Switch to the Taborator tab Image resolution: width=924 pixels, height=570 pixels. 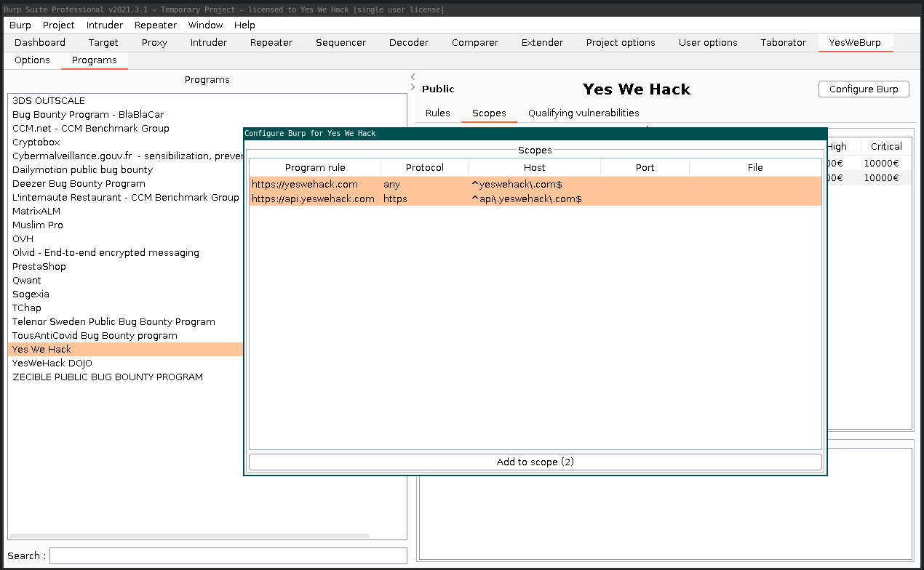(x=784, y=43)
